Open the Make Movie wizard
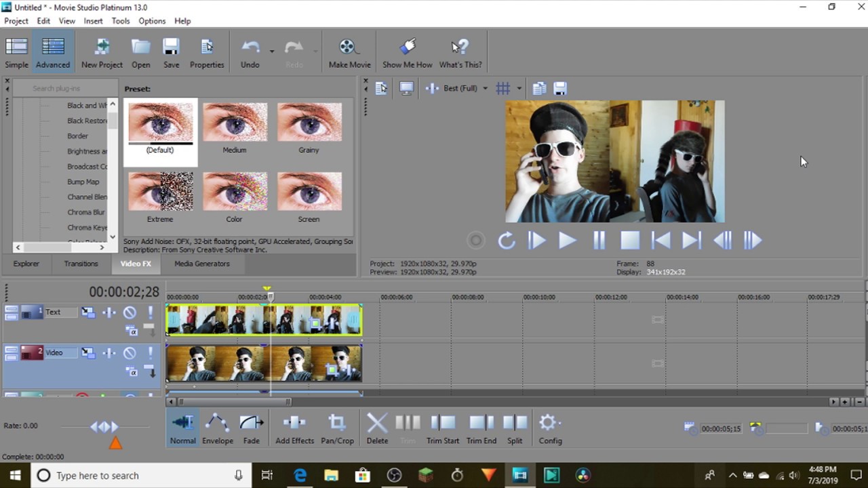The height and width of the screenshot is (488, 868). [x=349, y=54]
